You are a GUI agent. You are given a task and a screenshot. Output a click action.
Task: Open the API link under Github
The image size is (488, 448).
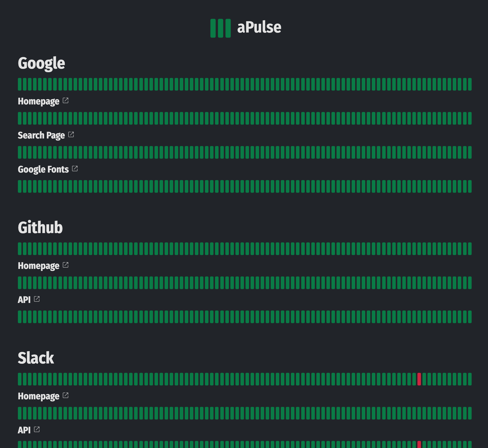point(24,300)
